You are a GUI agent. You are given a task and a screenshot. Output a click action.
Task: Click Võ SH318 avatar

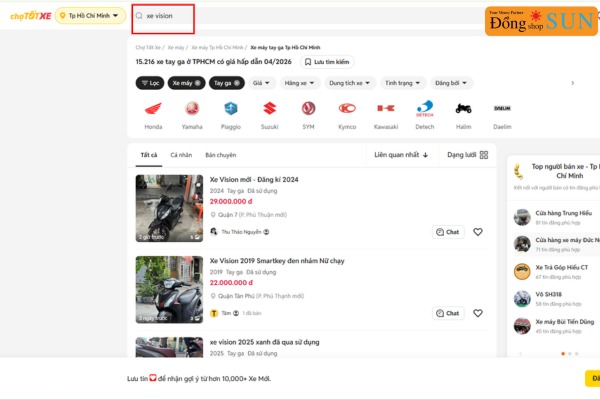point(522,299)
